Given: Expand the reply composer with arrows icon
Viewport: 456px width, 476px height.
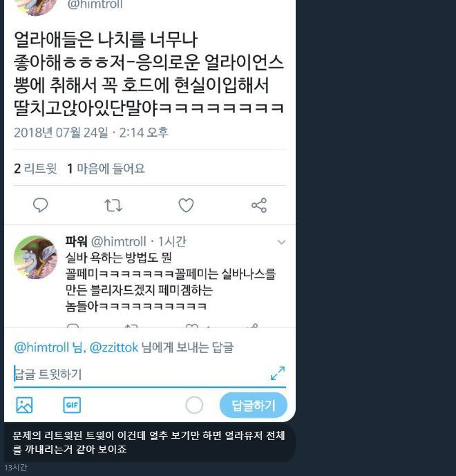Looking at the screenshot, I should coord(278,373).
